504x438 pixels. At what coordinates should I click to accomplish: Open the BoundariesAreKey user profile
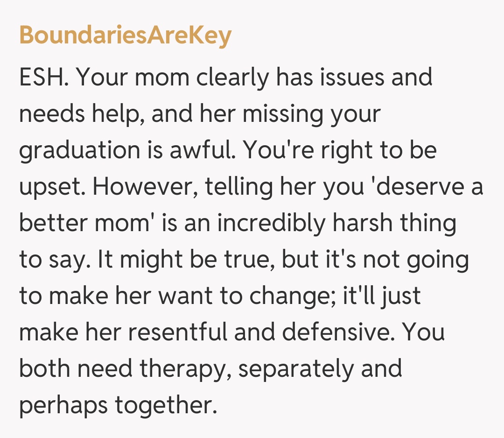click(x=125, y=36)
